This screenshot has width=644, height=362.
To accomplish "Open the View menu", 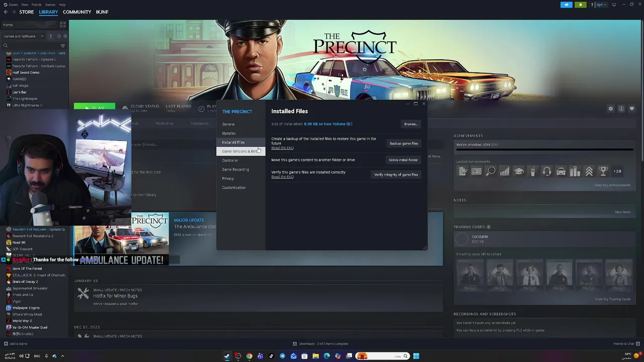I will pos(25,5).
